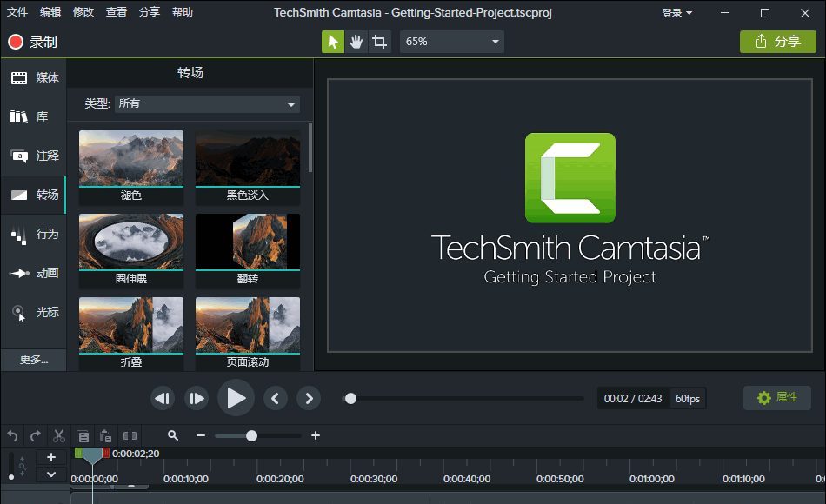Click the 更多... more button
Screen dimensions: 826x504
(x=34, y=360)
